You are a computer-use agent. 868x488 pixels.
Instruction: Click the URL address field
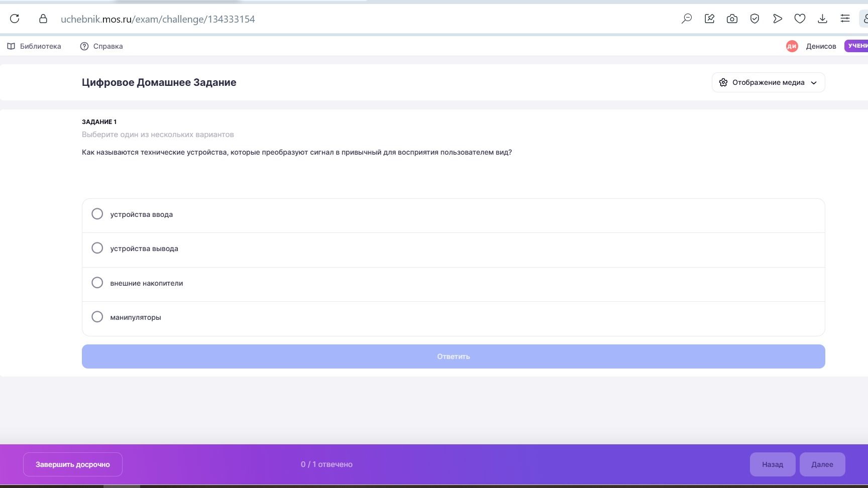point(158,19)
